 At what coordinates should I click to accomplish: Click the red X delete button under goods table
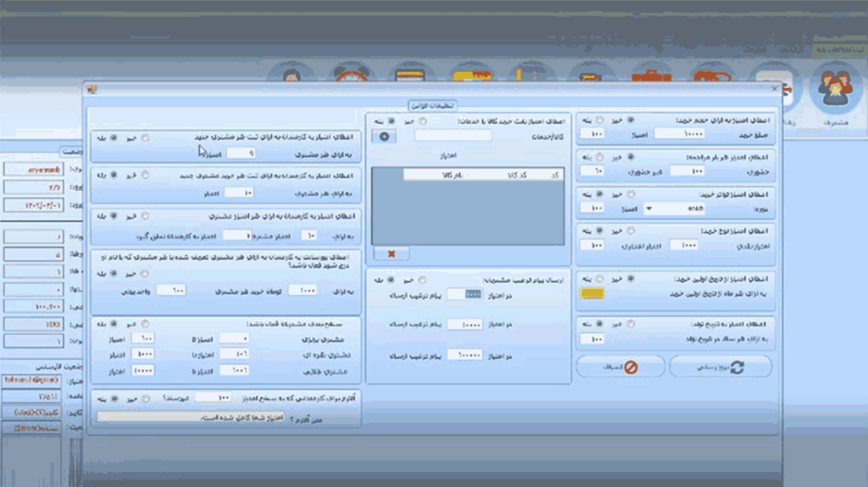(x=391, y=252)
